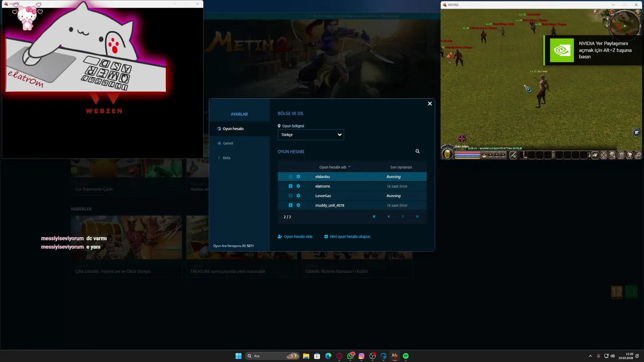The image size is (644, 362).
Task: Click the HP/MP status bars in METIN2
Action: [467, 155]
